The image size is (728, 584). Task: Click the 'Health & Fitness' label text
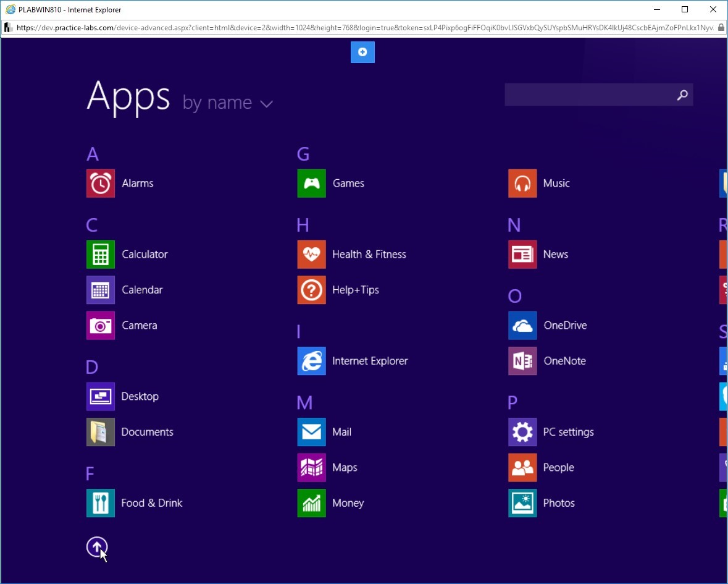click(x=369, y=255)
